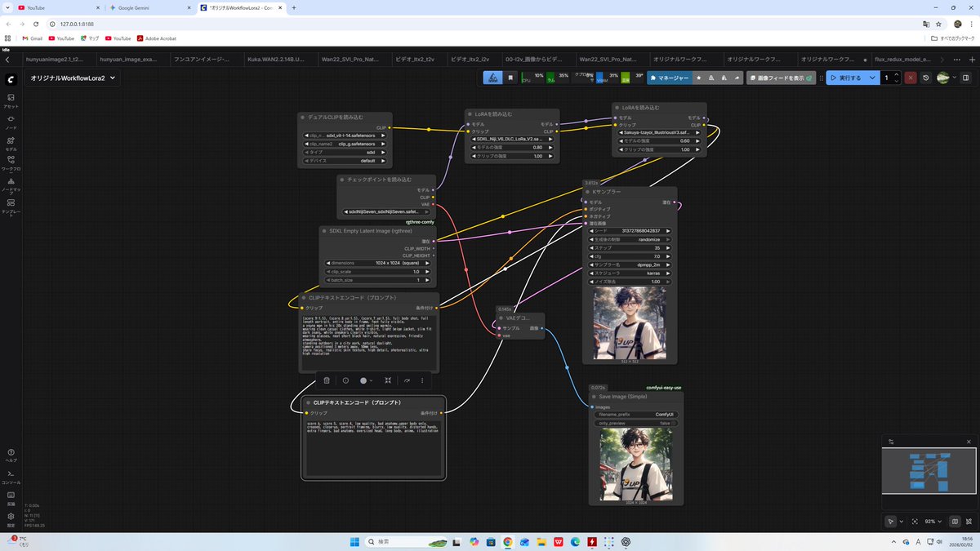980x551 pixels.
Task: Open the コンソール (Console) panel
Action: (x=11, y=477)
